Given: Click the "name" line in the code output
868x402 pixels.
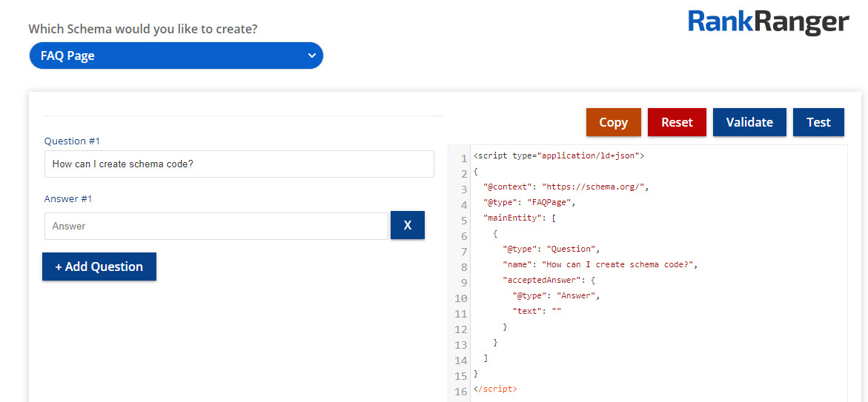Looking at the screenshot, I should point(600,264).
